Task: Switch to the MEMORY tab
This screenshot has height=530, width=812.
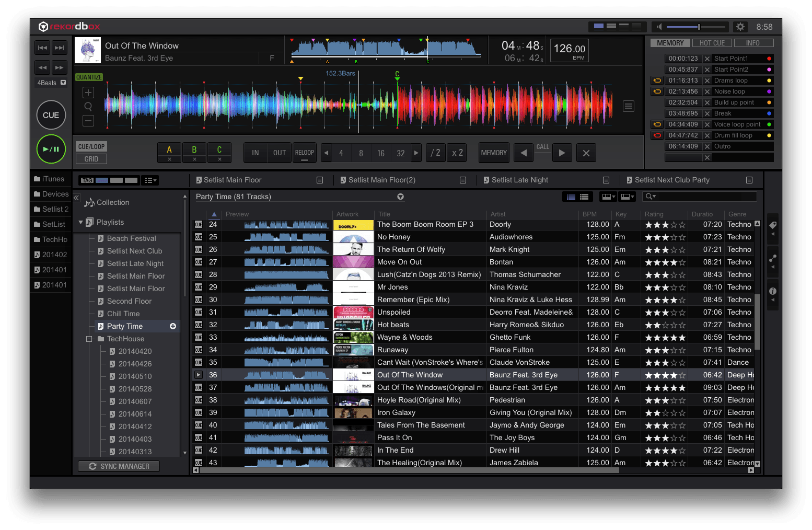Action: 670,43
